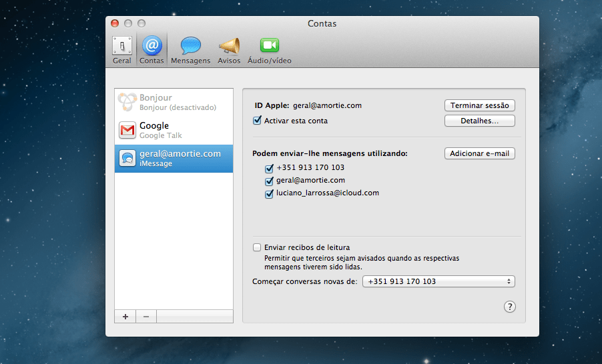
Task: Select the Contas toolbar icon
Action: (x=152, y=50)
